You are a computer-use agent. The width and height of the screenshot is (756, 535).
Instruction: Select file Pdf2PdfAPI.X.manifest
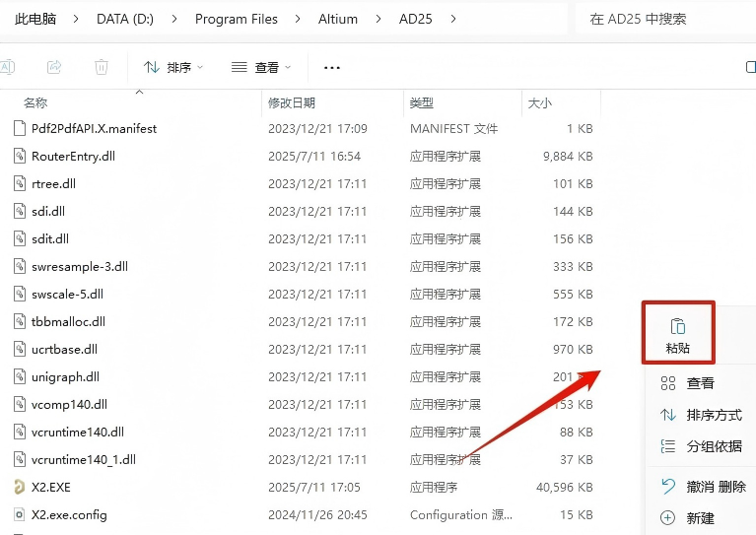94,129
